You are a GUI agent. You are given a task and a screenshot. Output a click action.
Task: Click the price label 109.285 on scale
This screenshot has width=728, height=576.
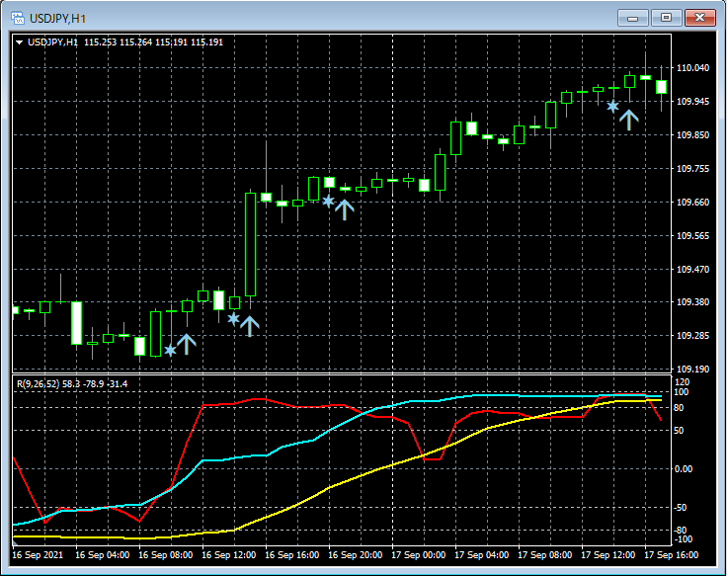(x=692, y=335)
